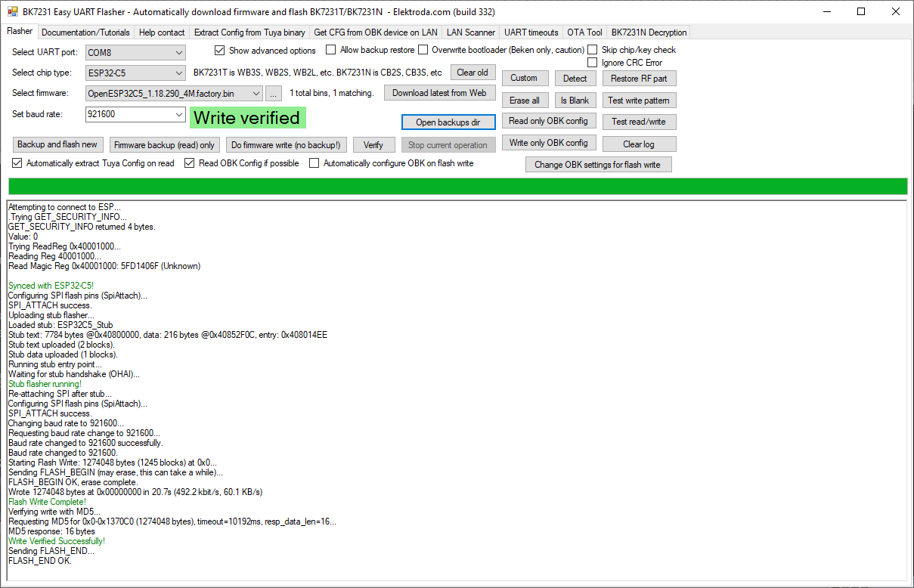
Task: Click log line 'Write Verified Successfully!'
Action: [x=57, y=541]
